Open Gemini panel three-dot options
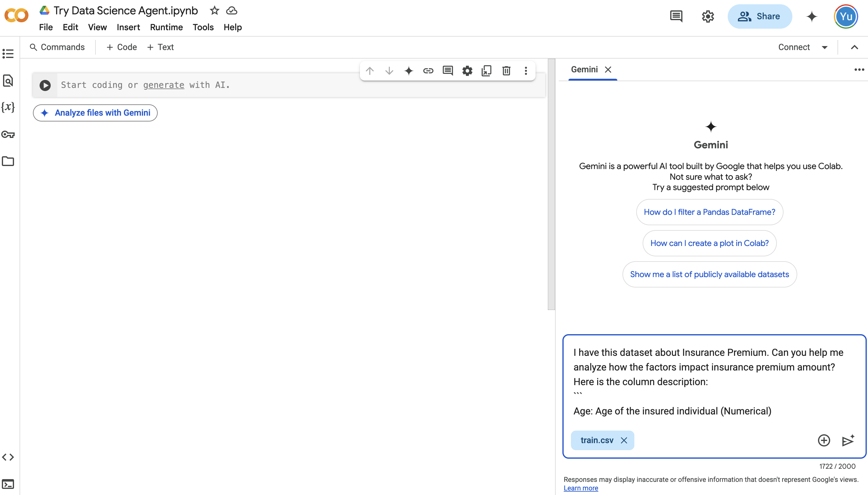The height and width of the screenshot is (495, 868). [x=859, y=69]
